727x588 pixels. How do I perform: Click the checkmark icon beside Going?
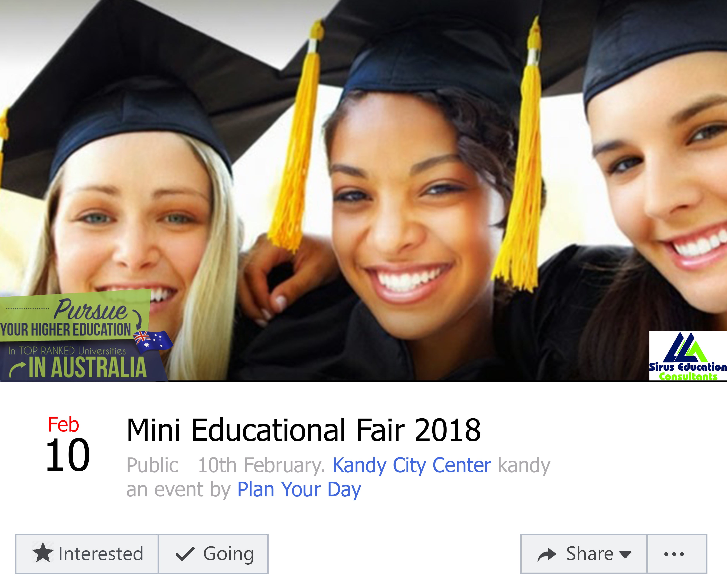(x=185, y=554)
